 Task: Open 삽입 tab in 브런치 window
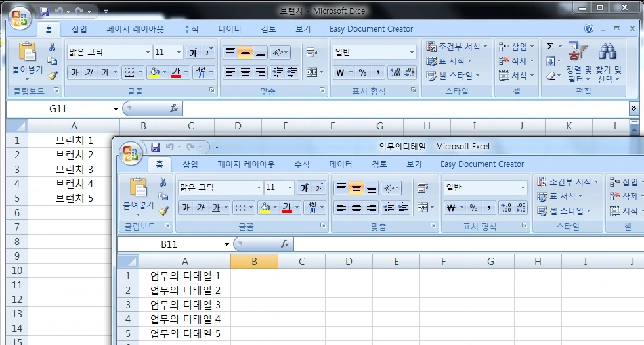(x=79, y=29)
